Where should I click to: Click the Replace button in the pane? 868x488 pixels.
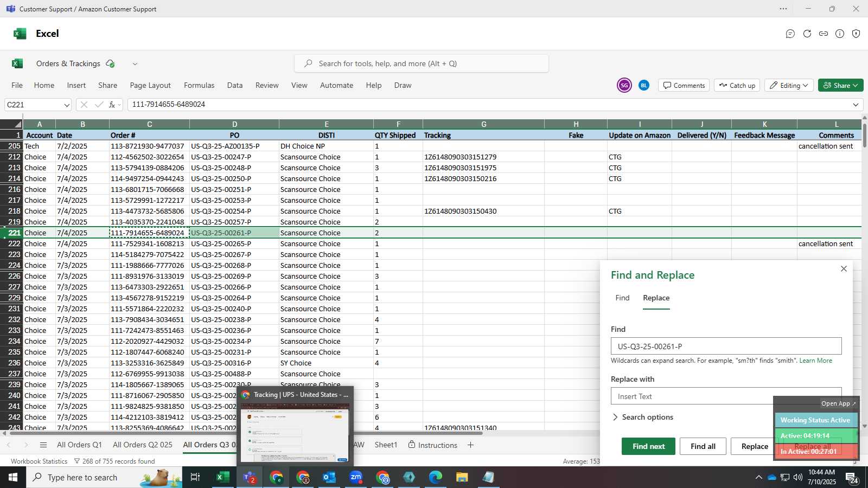click(754, 446)
